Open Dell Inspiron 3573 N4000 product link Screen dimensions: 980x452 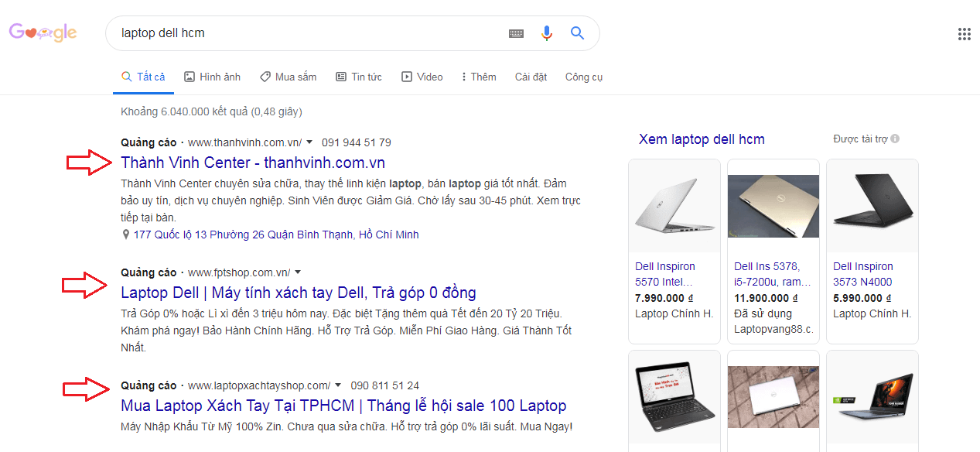coord(863,274)
